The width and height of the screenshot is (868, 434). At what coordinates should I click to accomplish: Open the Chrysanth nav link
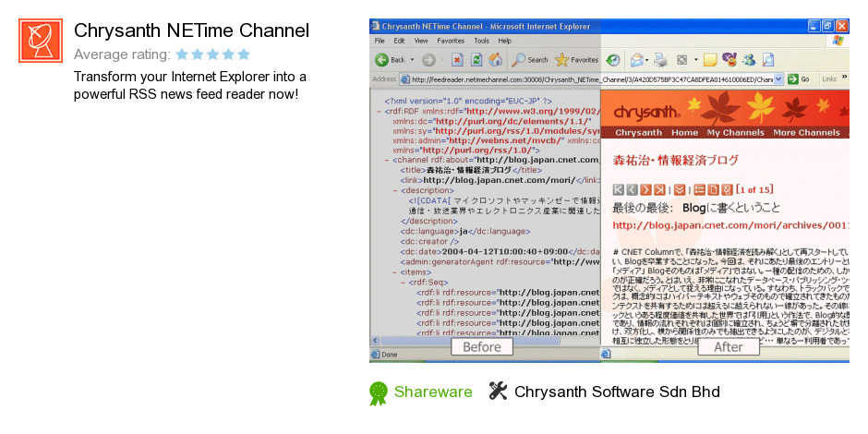[638, 133]
